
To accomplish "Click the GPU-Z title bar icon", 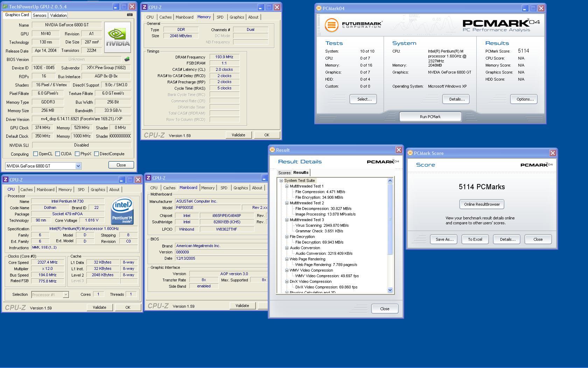I will 6,7.
